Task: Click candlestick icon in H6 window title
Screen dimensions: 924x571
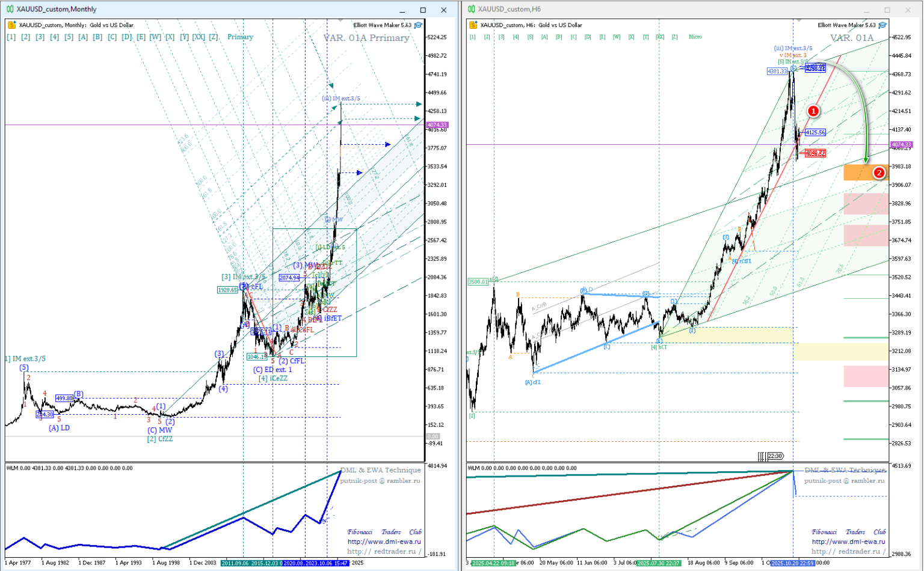Action: pyautogui.click(x=472, y=9)
